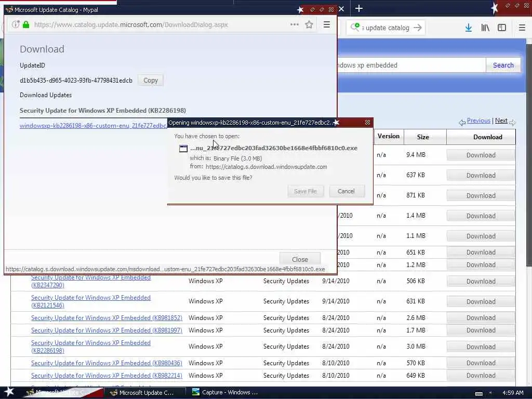532x399 pixels.
Task: Download the 570 KB update
Action: coord(481,363)
